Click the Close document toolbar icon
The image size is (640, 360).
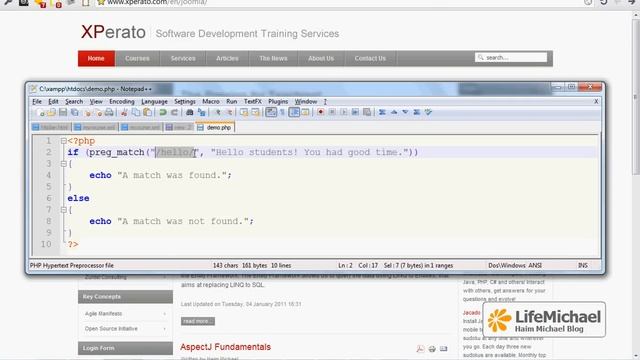click(87, 112)
